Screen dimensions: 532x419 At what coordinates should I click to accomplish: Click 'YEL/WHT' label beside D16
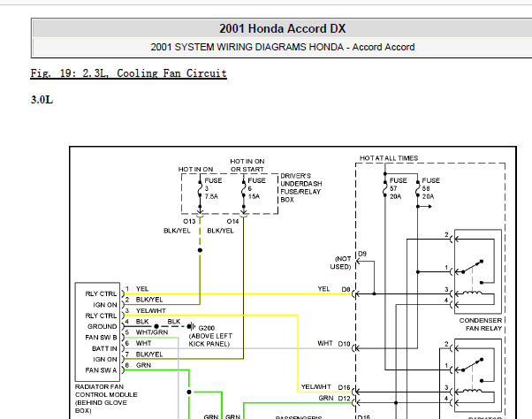click(315, 387)
